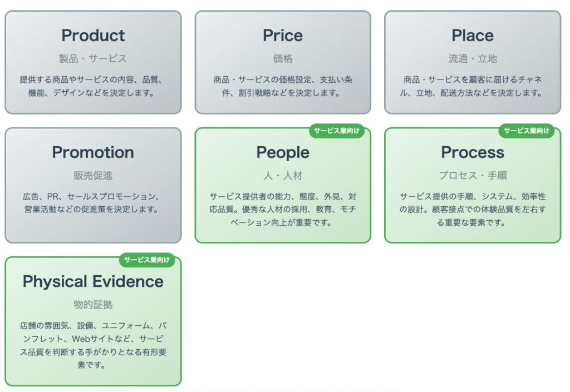This screenshot has width=570, height=392.
Task: Click the 価格 subtitle under Price
Action: [x=283, y=58]
